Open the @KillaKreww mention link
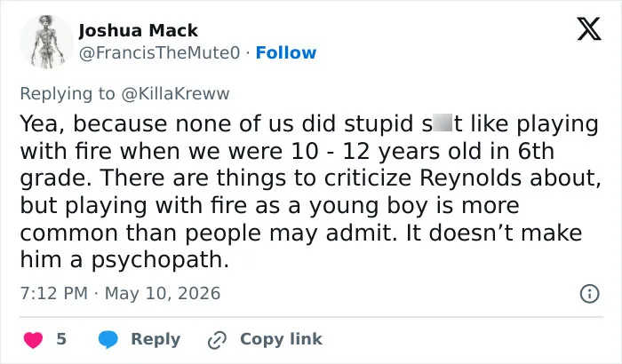622x364 pixels. pyautogui.click(x=175, y=93)
